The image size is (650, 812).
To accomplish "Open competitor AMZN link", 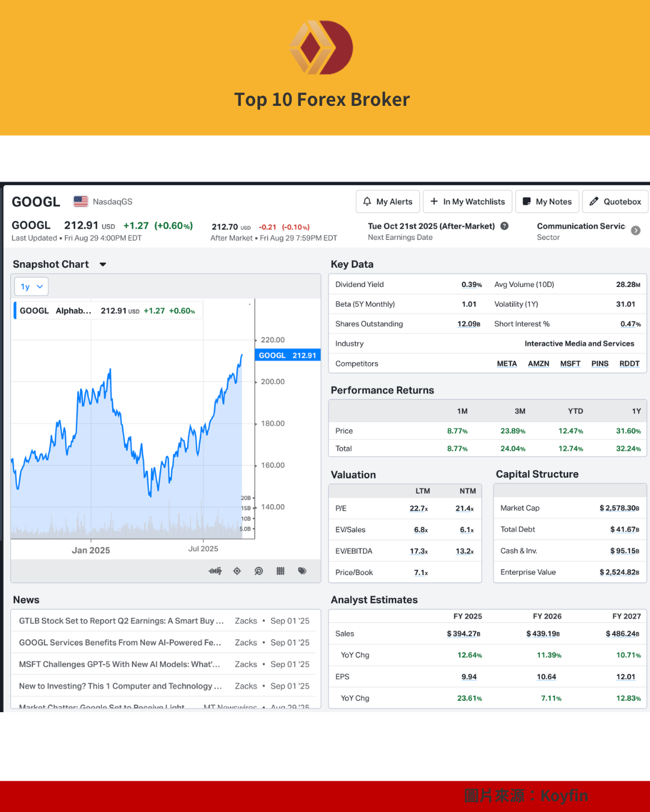I will tap(539, 363).
